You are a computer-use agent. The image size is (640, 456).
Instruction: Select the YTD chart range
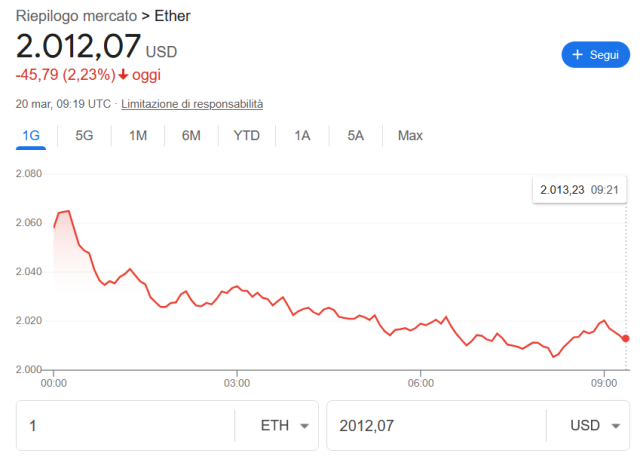pos(247,136)
